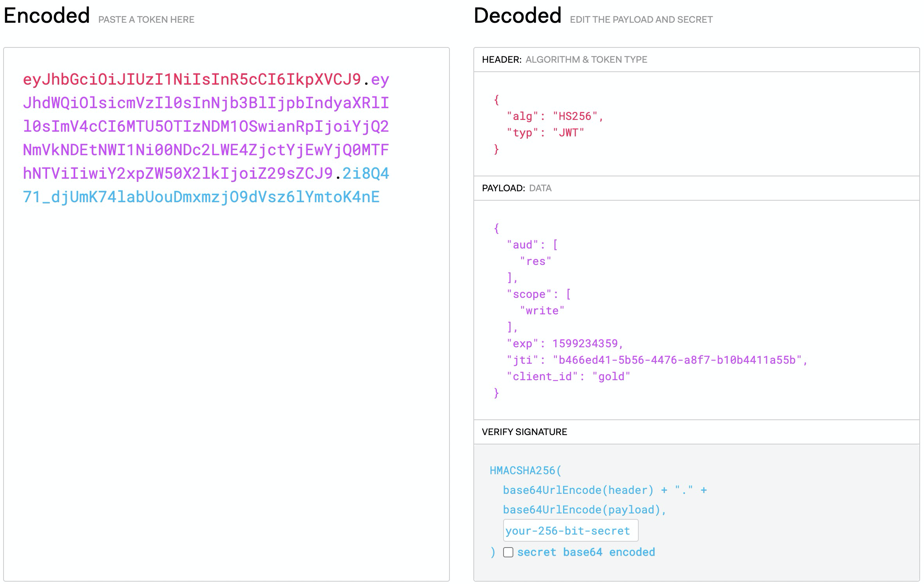Click the VERIFY SIGNATURE section header

pos(524,432)
